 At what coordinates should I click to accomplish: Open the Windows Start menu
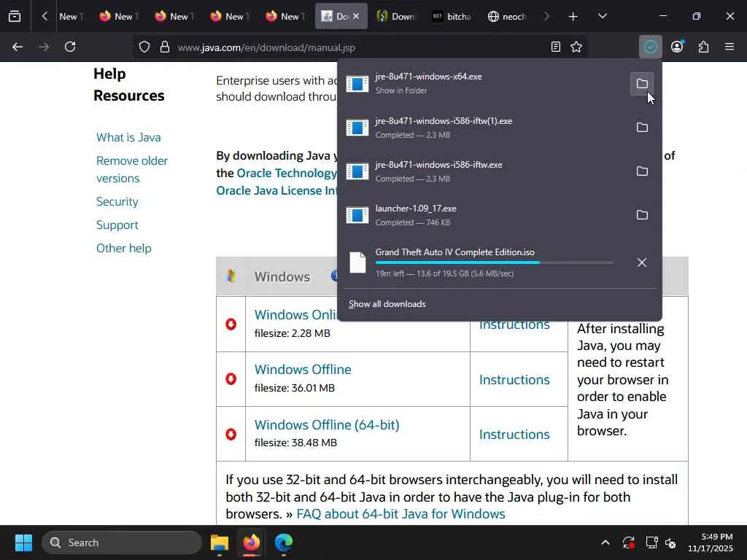[23, 542]
